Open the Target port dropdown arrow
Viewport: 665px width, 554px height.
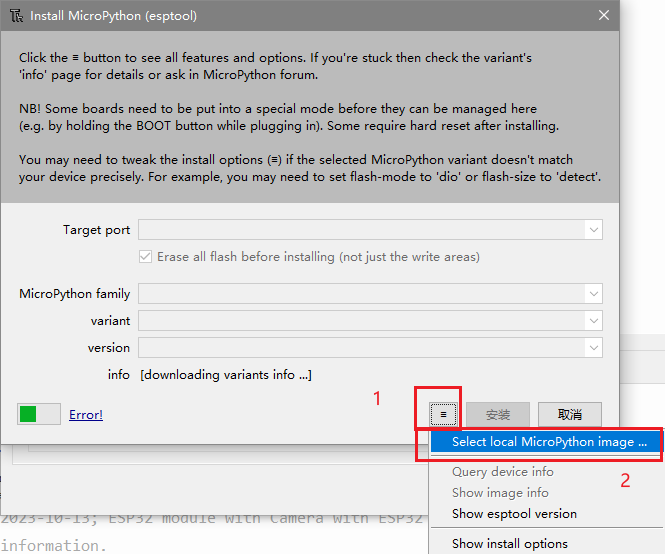(x=593, y=230)
